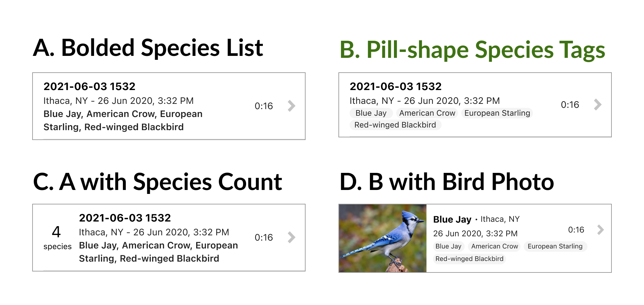
Task: Select the Blue Jay pill tag in card B
Action: [x=371, y=113]
